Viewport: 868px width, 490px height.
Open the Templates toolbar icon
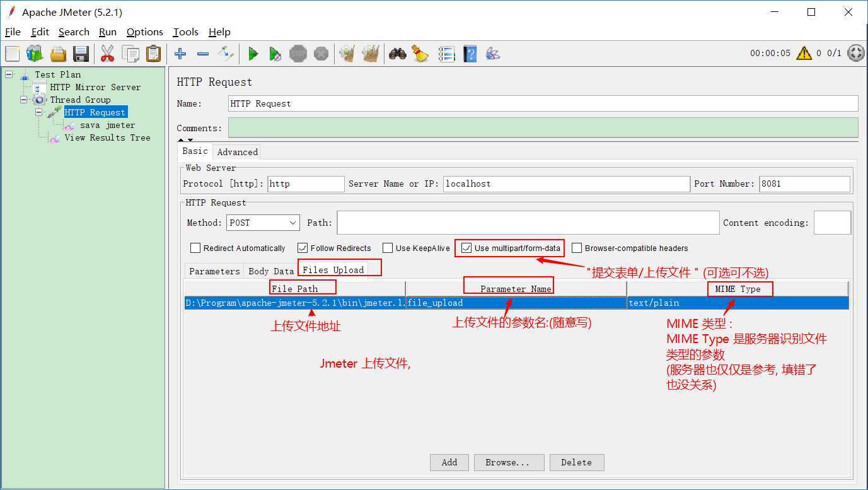(35, 54)
